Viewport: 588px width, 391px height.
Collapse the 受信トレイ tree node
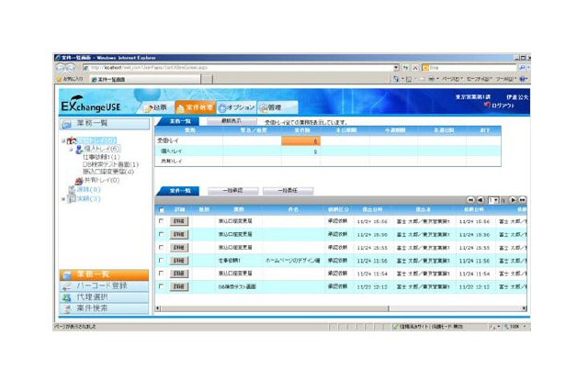(63, 140)
